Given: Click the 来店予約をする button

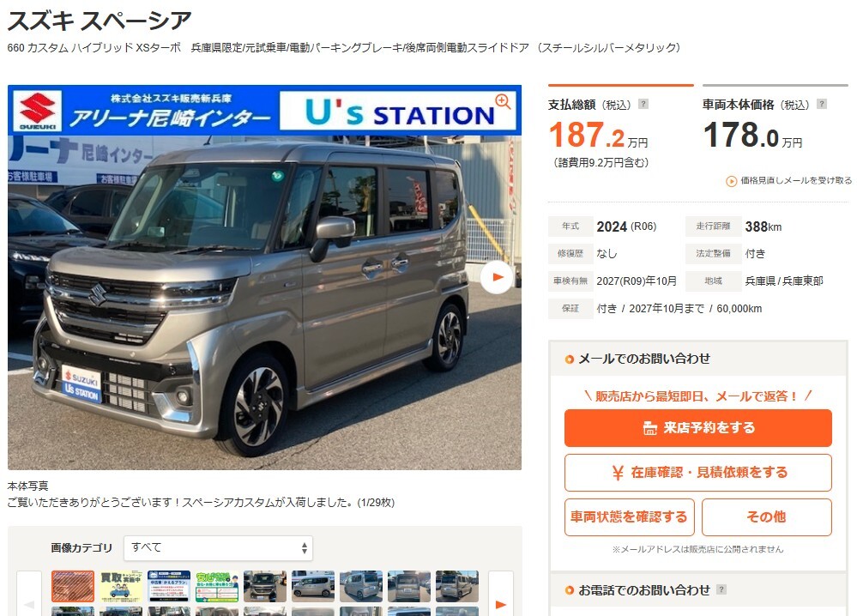Looking at the screenshot, I should [698, 428].
